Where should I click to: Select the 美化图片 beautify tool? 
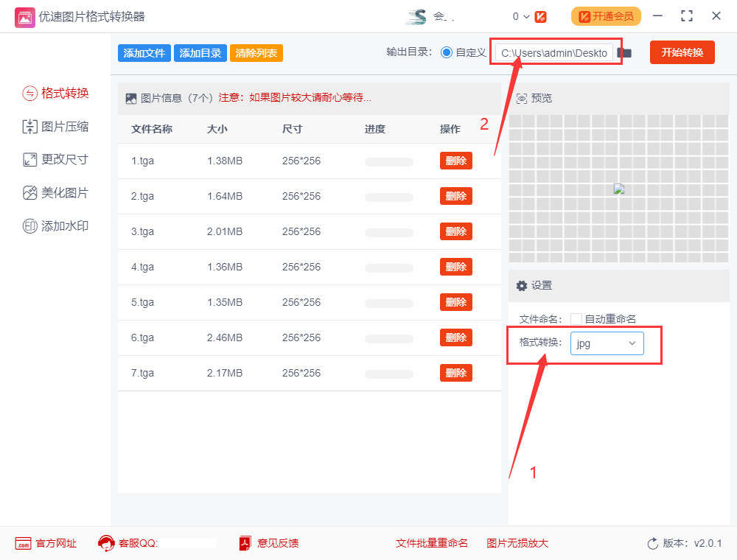[57, 192]
